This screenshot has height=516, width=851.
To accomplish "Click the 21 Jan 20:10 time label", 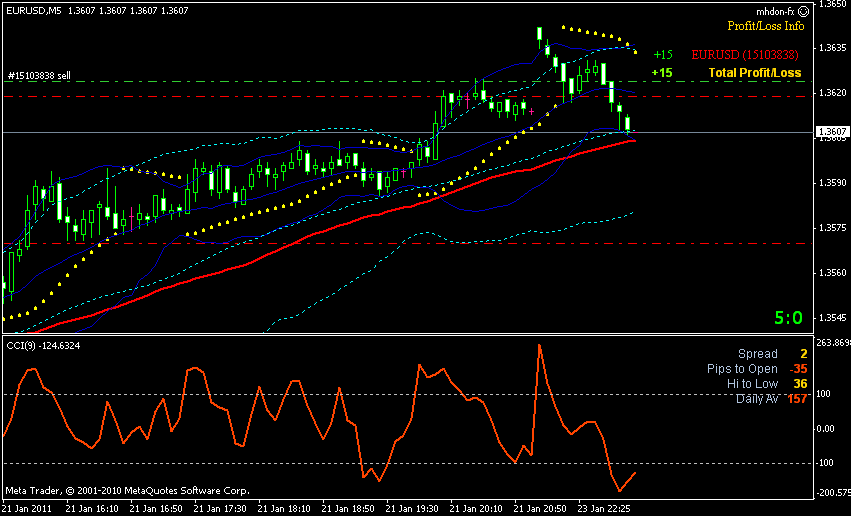I will point(476,509).
